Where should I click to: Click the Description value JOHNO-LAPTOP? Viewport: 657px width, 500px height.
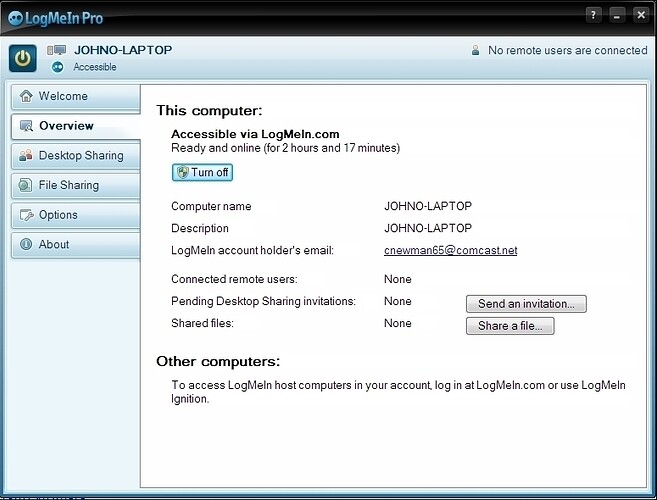click(428, 228)
